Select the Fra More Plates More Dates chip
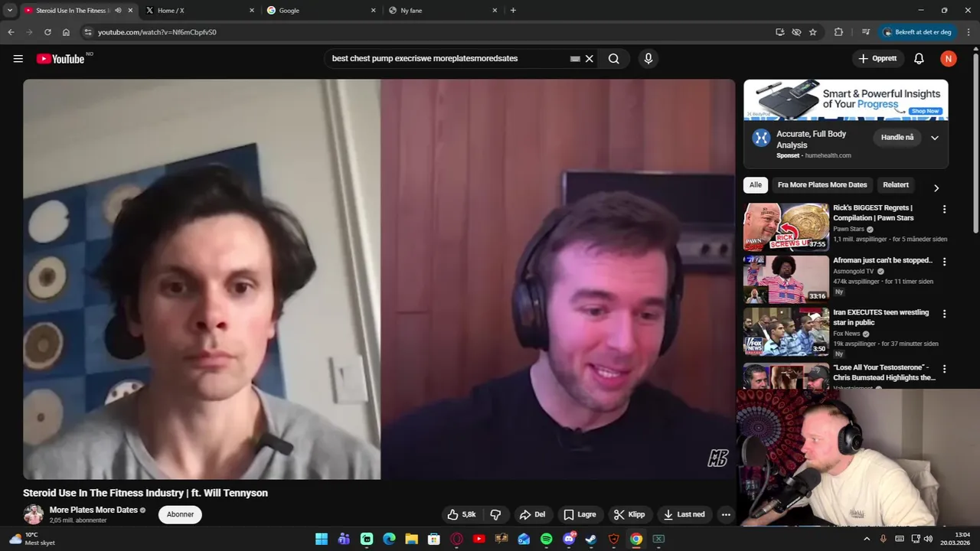Image resolution: width=980 pixels, height=551 pixels. [822, 184]
